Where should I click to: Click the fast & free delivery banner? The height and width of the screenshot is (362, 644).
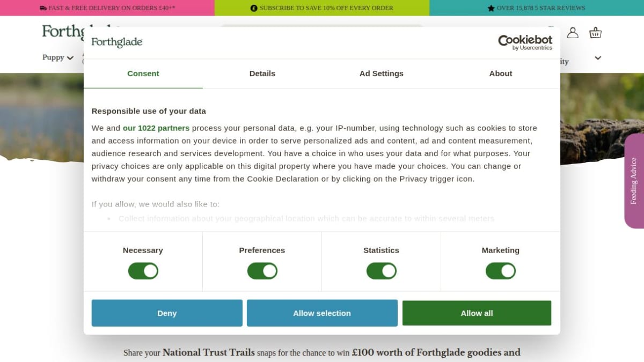[x=107, y=8]
